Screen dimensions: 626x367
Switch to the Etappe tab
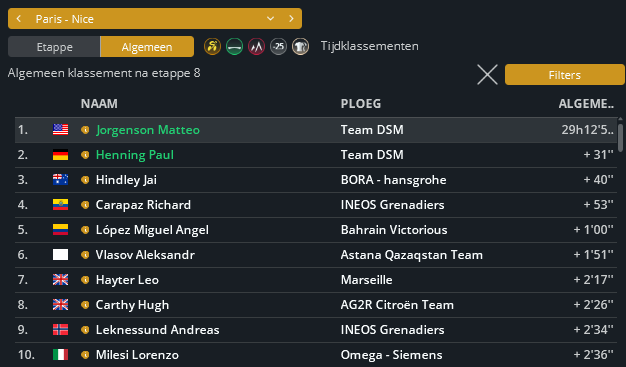click(x=54, y=47)
